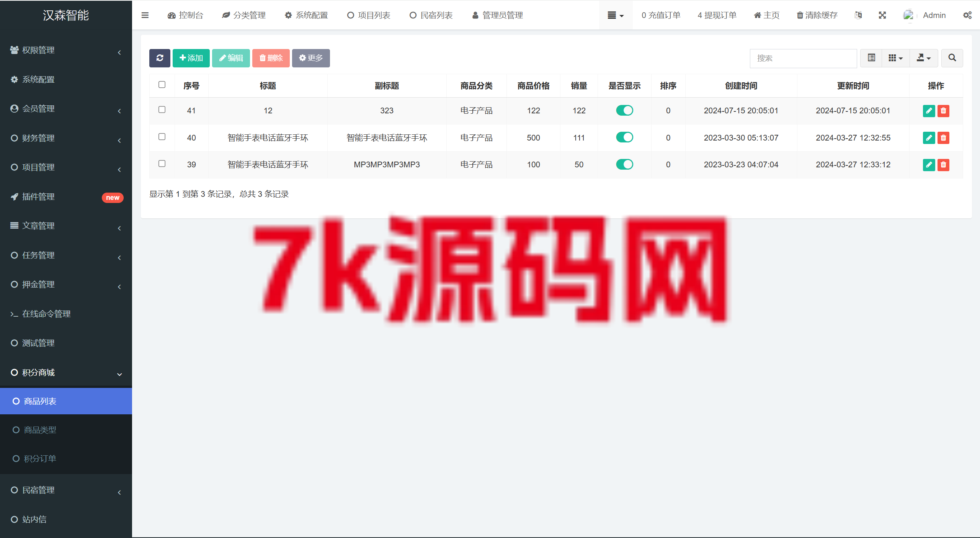
Task: Open 0 充值订单 link
Action: pyautogui.click(x=661, y=15)
